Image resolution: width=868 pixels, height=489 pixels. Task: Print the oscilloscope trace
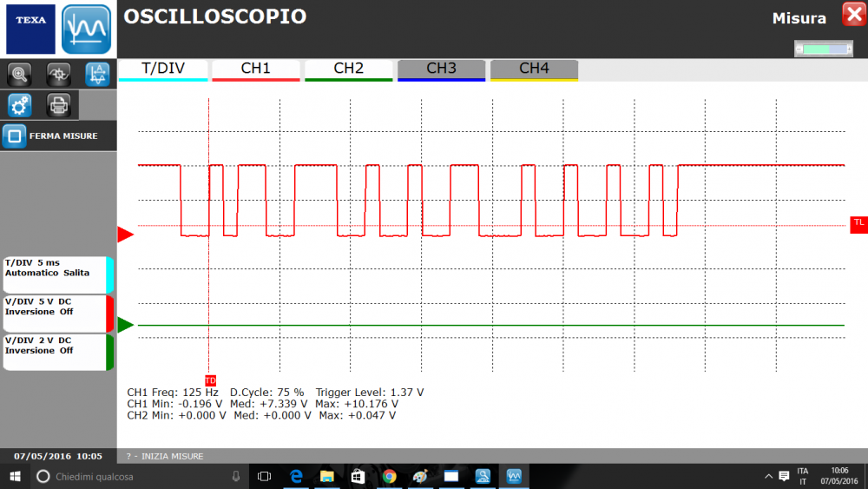(58, 105)
